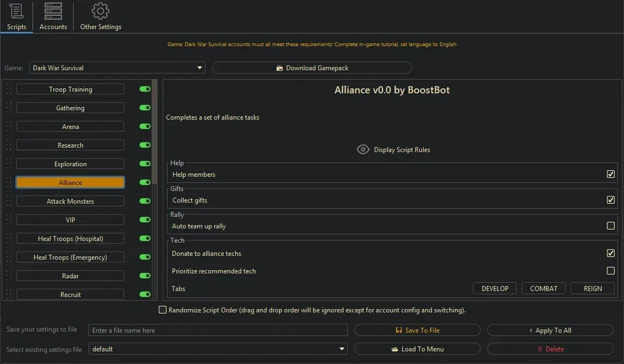Toggle the Research script switch
Screen dimensions: 624x364
tap(145, 145)
